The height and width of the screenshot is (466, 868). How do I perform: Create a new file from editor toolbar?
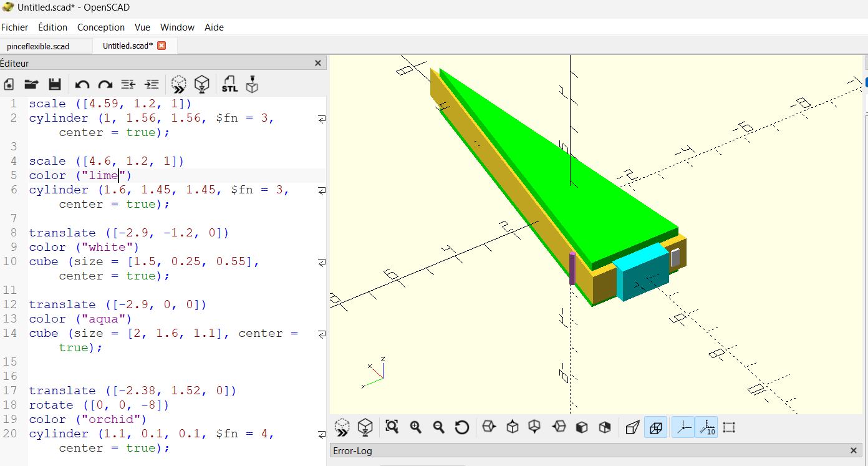pyautogui.click(x=9, y=84)
